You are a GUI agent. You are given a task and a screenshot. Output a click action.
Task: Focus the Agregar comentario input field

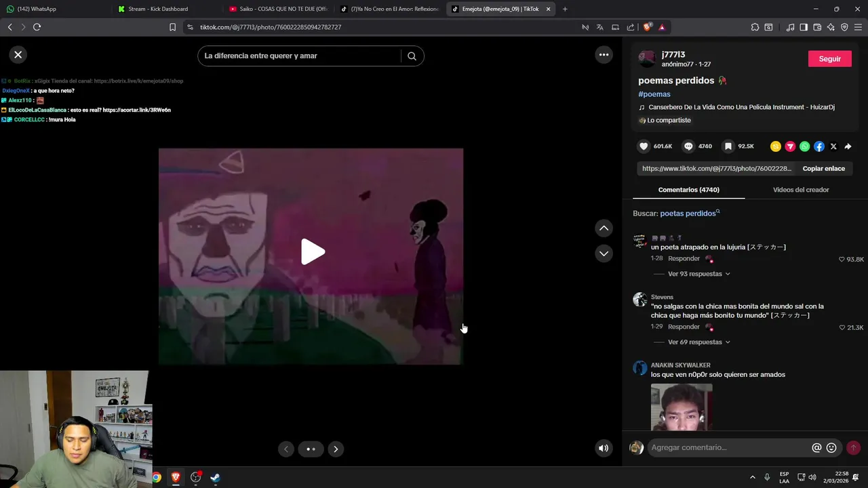[729, 448]
